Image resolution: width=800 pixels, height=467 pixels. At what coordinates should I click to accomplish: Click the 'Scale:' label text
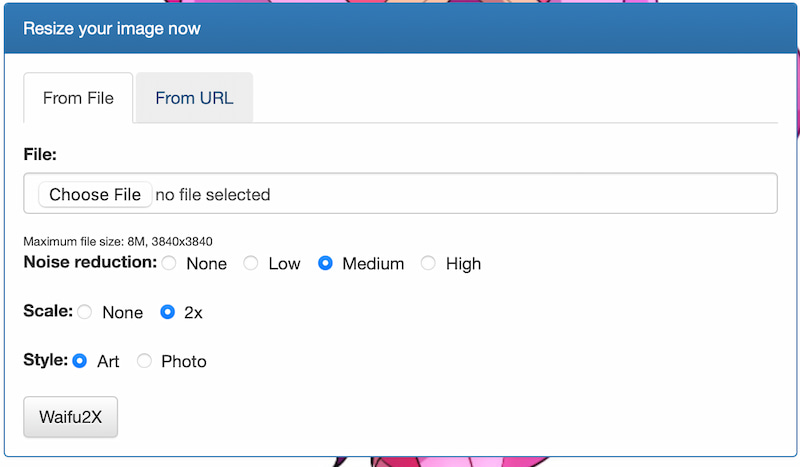tap(47, 311)
